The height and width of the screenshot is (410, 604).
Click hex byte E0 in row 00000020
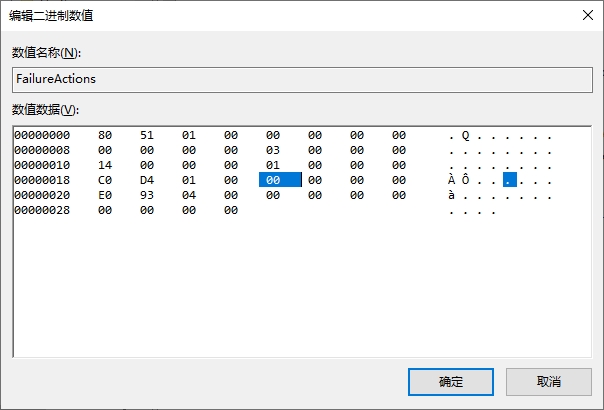pyautogui.click(x=106, y=195)
